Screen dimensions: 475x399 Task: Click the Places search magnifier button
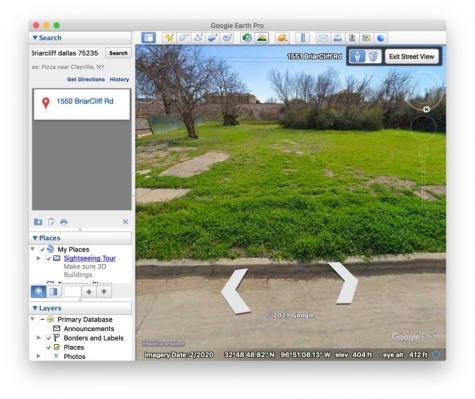pos(39,292)
